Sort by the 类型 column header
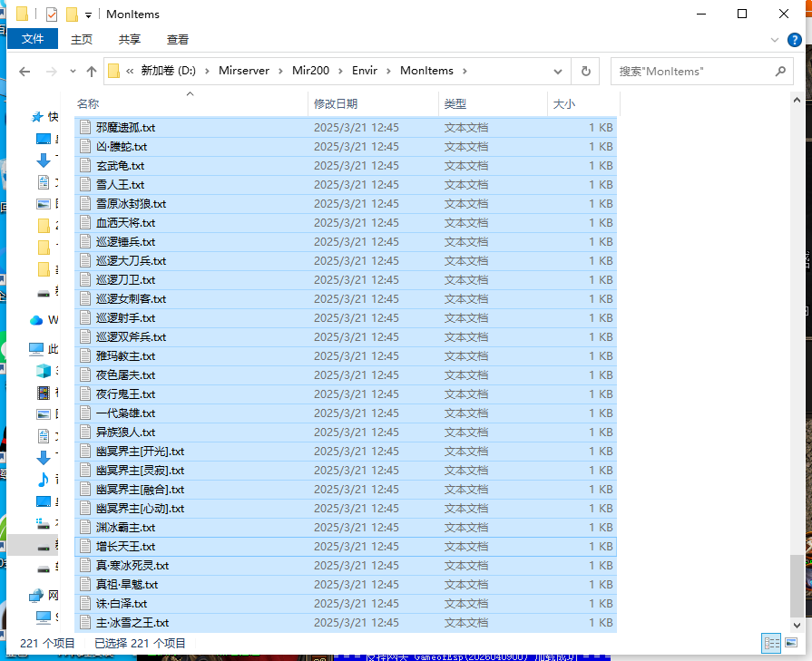The width and height of the screenshot is (812, 661). click(493, 103)
